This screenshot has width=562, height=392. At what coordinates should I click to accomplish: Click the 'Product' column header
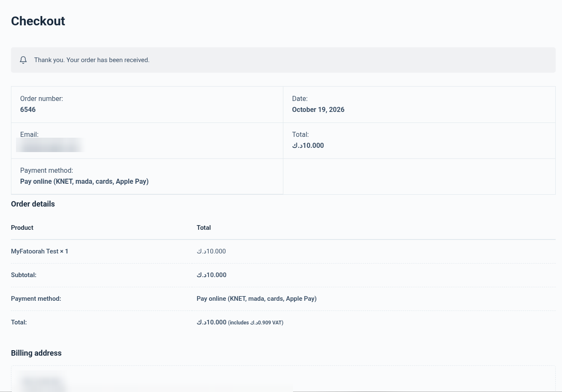(x=22, y=228)
